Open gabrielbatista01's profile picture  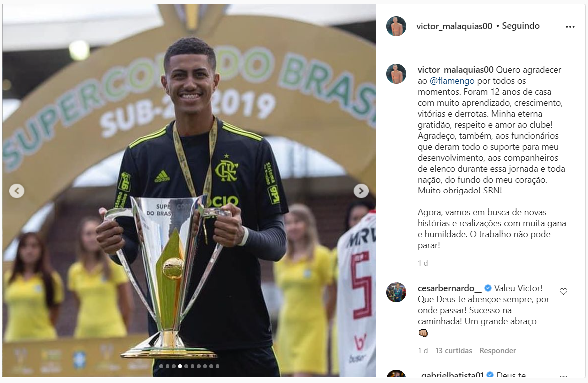(x=396, y=373)
